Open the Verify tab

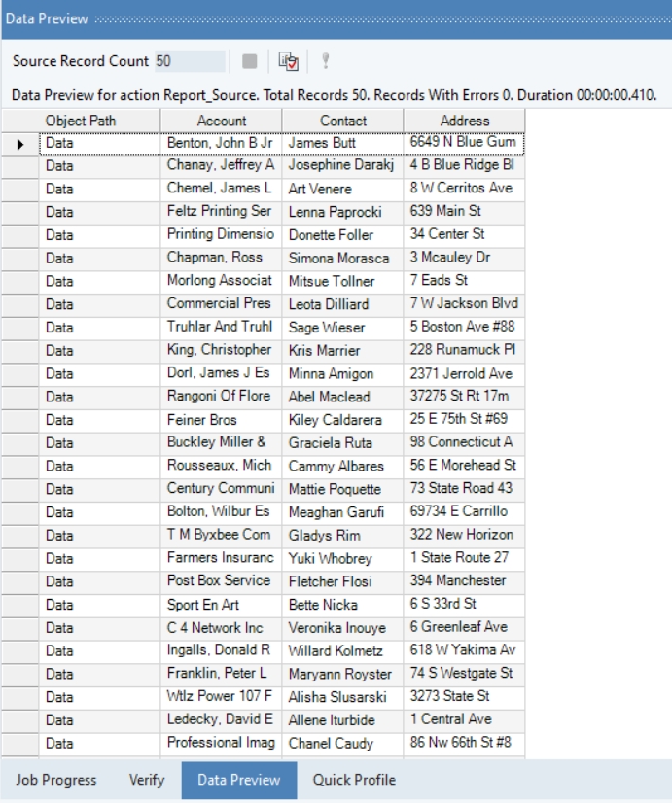pos(147,780)
